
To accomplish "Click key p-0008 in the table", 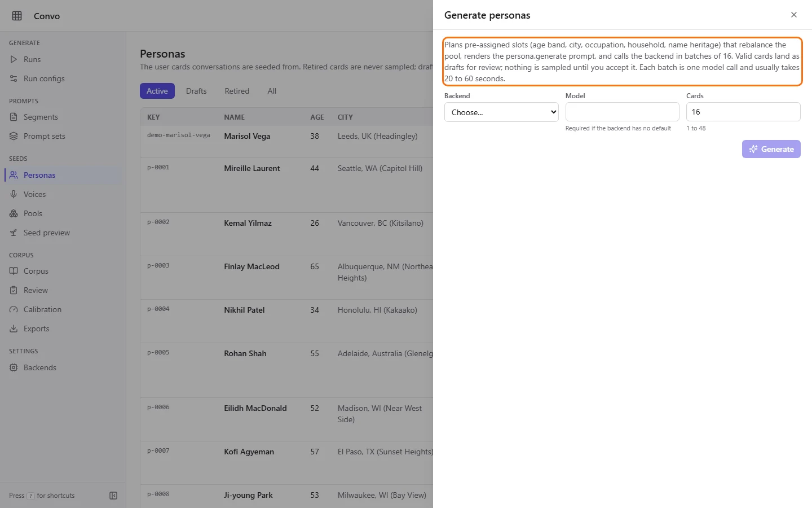I will pyautogui.click(x=158, y=494).
